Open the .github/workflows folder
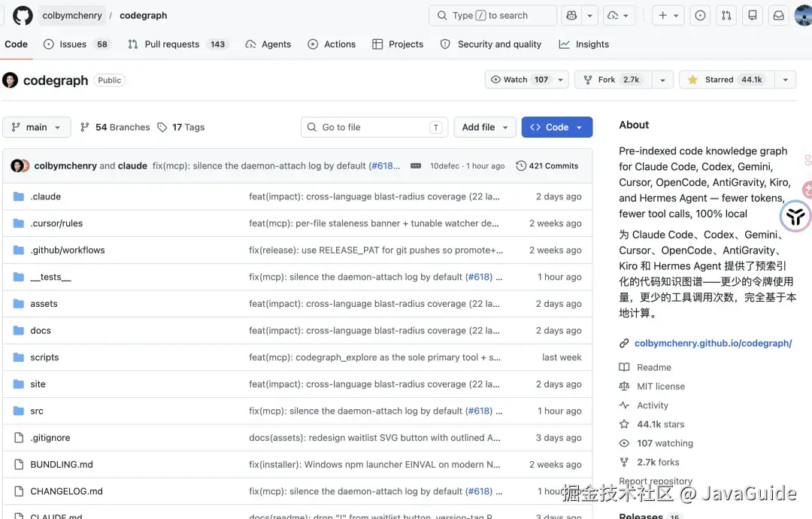Viewport: 812px width, 519px height. point(68,250)
